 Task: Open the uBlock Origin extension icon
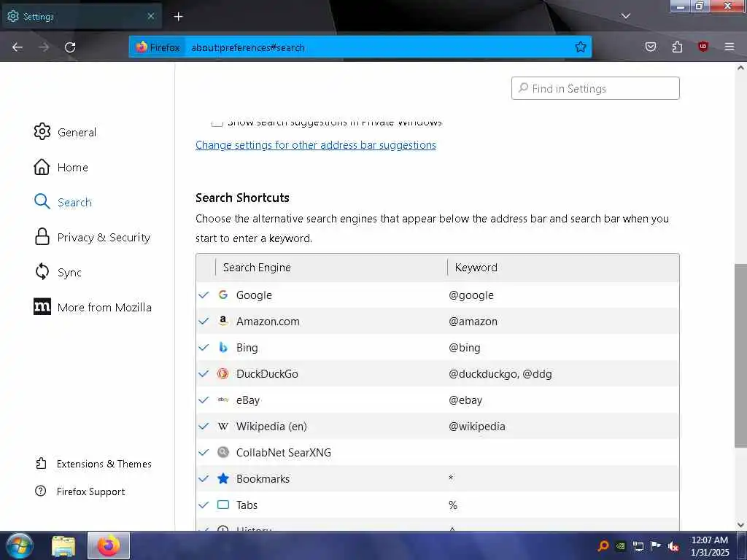(x=703, y=47)
